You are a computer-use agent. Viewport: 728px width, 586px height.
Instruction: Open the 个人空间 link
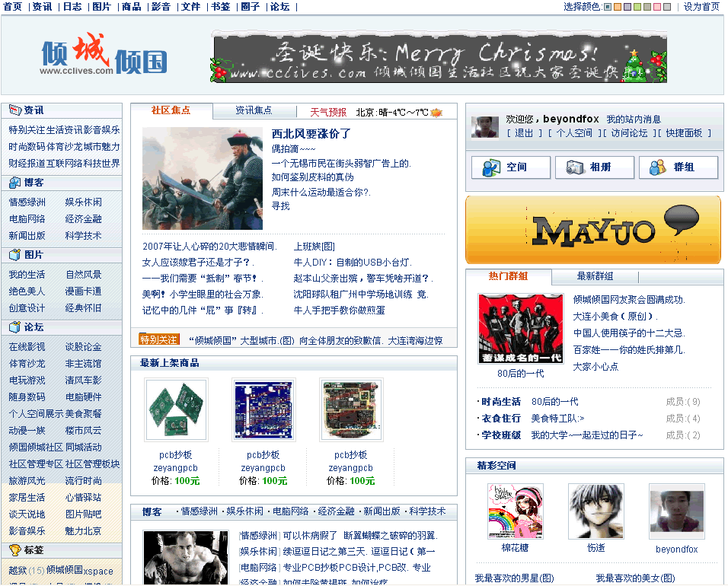pos(574,133)
